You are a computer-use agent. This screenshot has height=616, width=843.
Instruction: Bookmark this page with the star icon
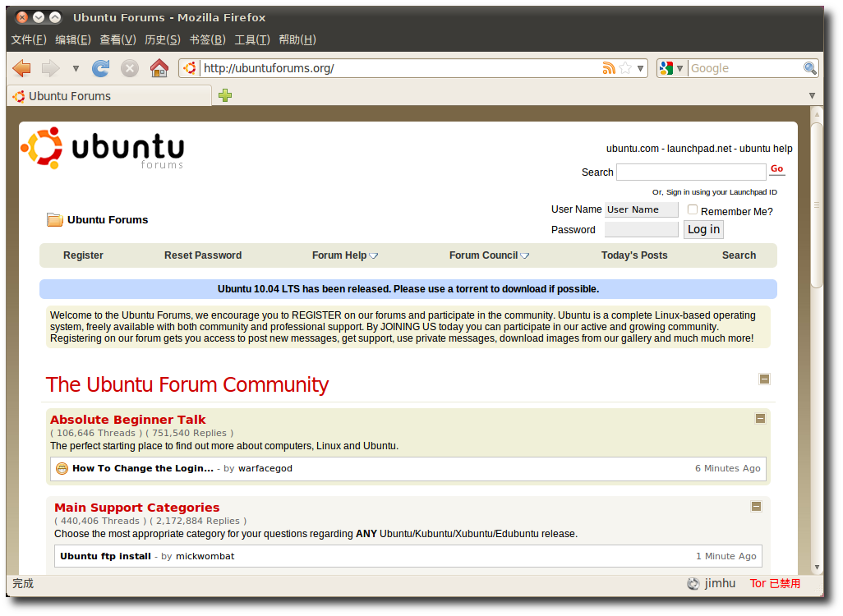click(x=625, y=68)
